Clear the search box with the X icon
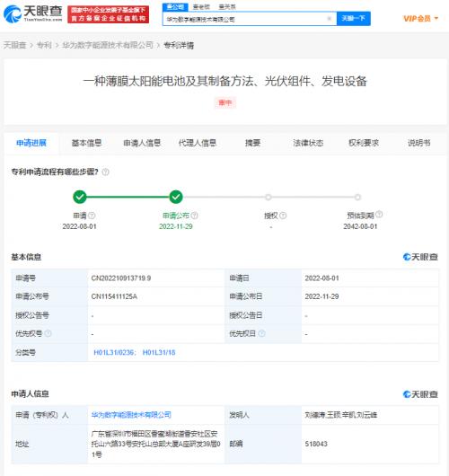This screenshot has height=476, width=449. point(329,19)
